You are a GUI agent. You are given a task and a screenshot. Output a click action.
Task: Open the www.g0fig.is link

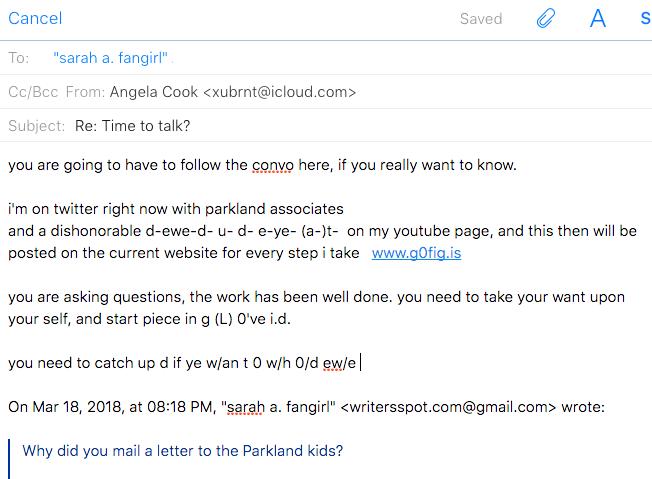416,253
